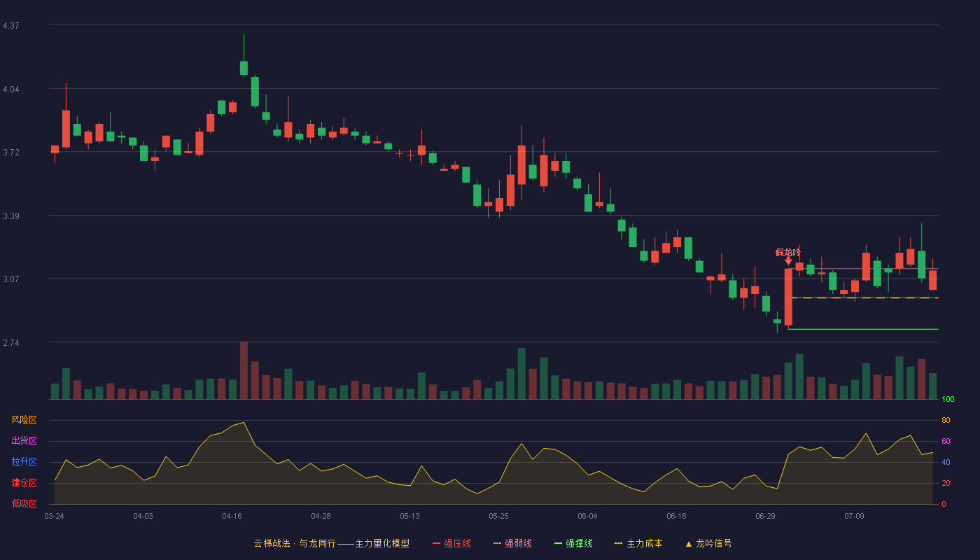Click the 建仓区 zone label
This screenshot has height=560, width=980.
point(24,483)
